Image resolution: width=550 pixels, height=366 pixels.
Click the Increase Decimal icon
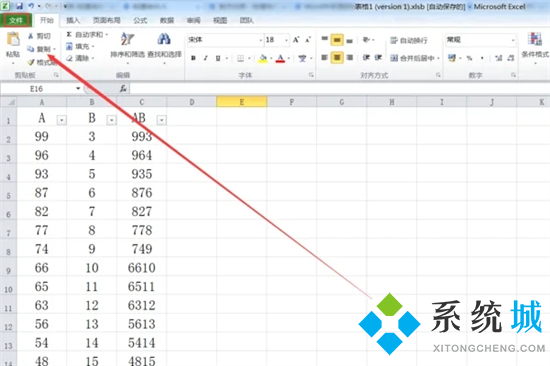point(499,58)
